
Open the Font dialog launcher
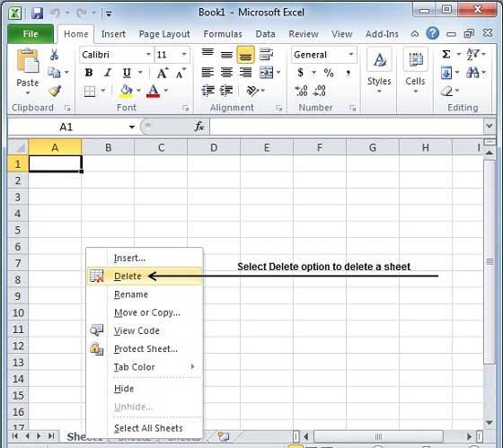tap(185, 108)
